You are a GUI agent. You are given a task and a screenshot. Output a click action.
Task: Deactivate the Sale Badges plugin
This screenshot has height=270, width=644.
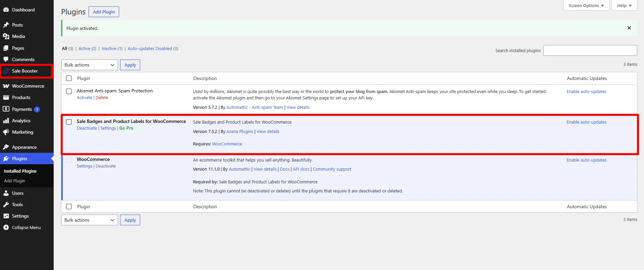87,128
